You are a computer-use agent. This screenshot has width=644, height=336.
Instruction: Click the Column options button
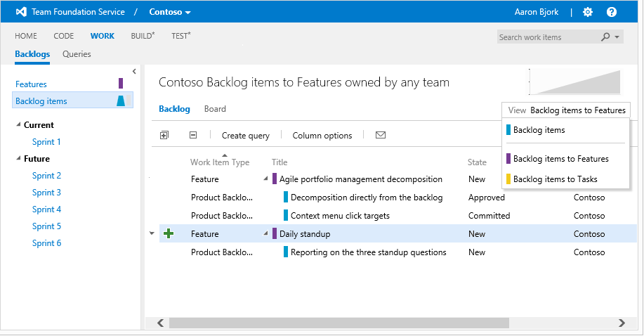point(322,135)
